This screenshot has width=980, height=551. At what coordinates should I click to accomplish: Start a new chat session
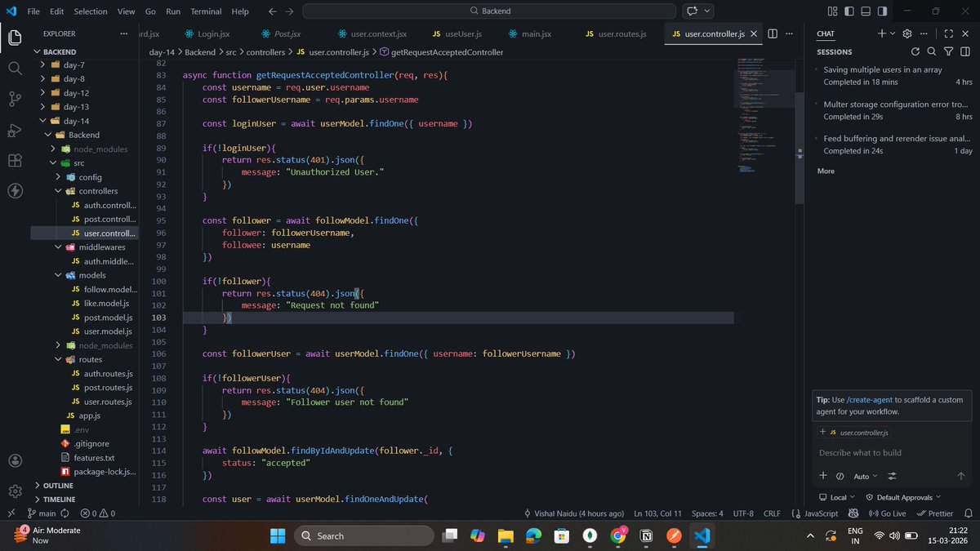pos(881,33)
